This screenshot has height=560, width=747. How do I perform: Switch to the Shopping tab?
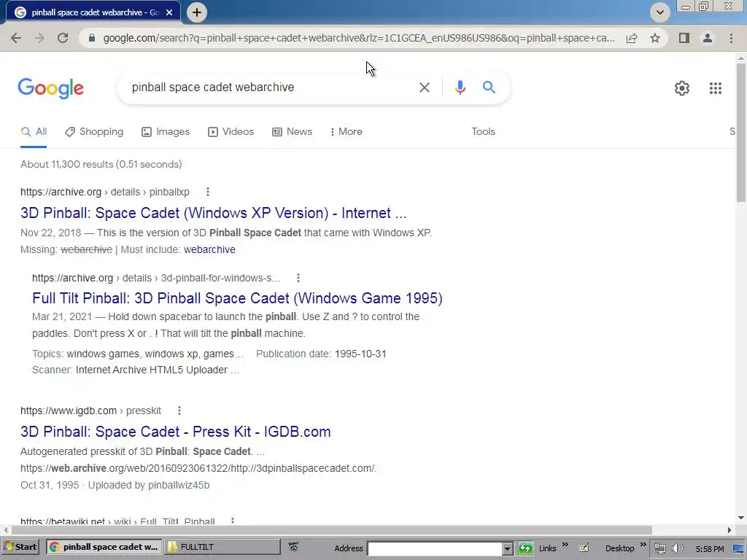pyautogui.click(x=94, y=132)
